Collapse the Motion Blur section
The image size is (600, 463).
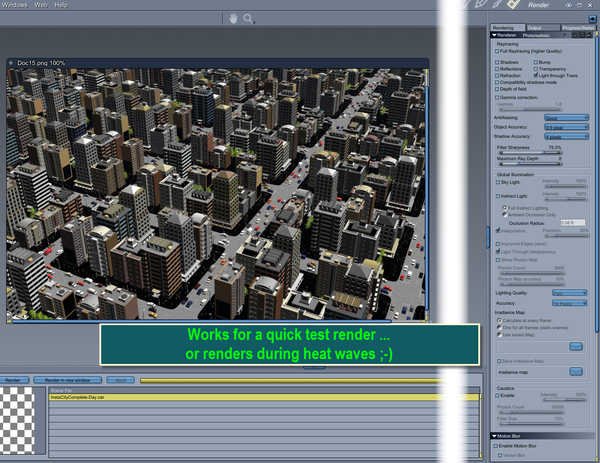[494, 437]
